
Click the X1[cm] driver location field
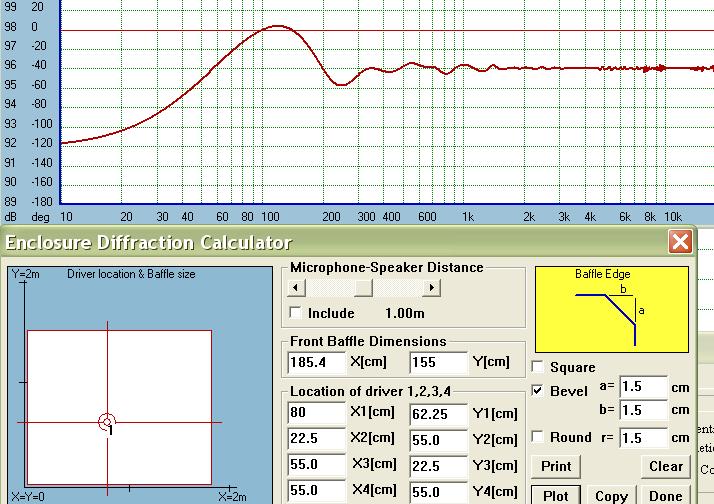coord(317,413)
